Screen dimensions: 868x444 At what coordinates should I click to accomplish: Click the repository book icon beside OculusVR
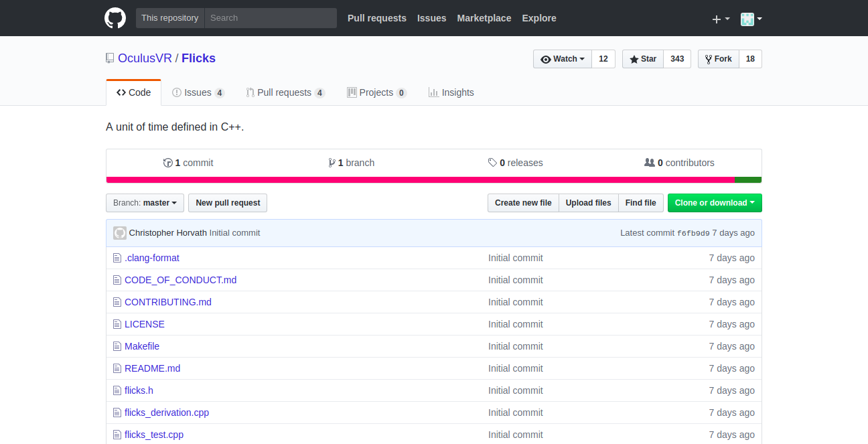tap(110, 58)
